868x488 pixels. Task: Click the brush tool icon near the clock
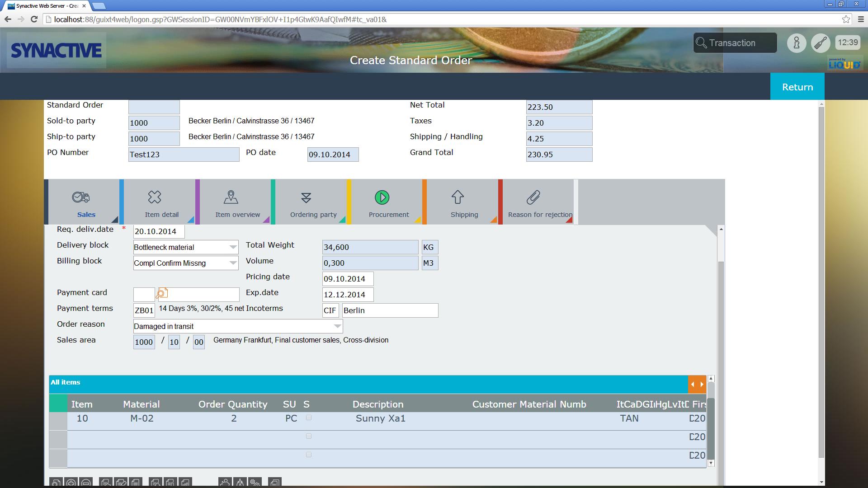click(820, 43)
